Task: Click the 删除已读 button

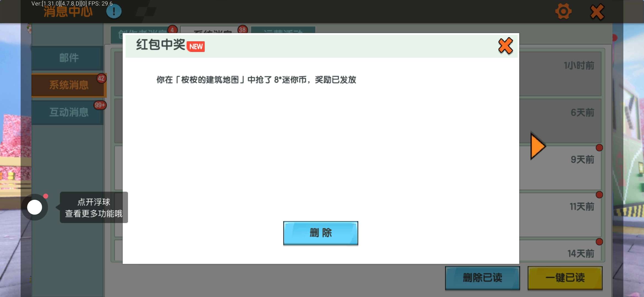Action: pos(482,278)
